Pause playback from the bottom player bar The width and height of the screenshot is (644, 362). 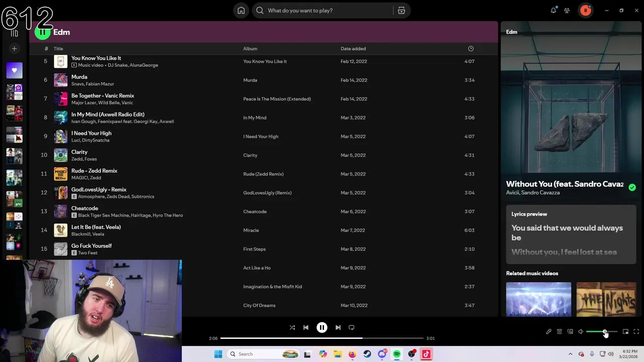(x=322, y=327)
